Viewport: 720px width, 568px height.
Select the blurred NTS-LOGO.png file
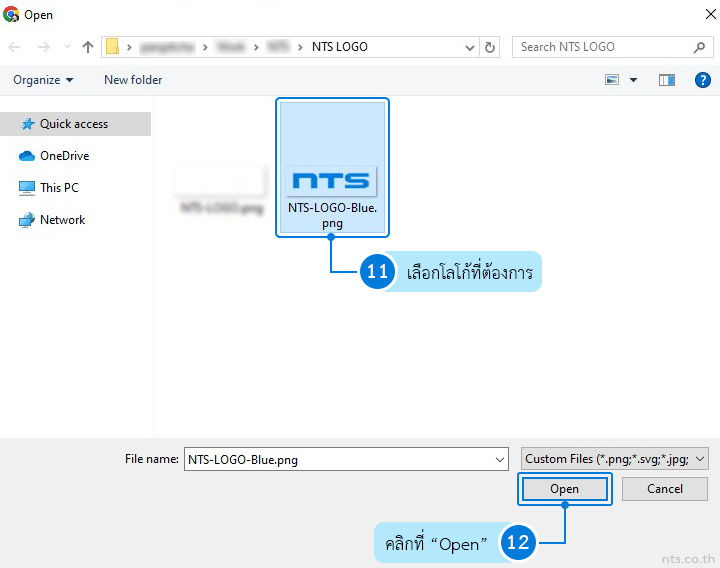[x=222, y=191]
